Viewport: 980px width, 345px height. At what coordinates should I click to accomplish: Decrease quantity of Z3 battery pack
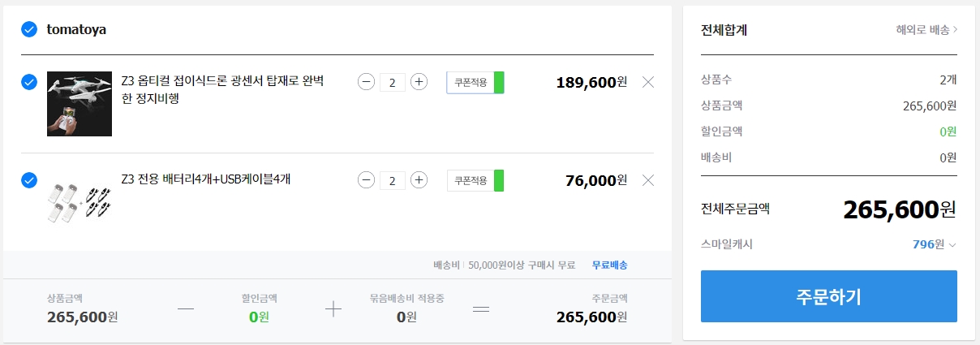tap(366, 180)
